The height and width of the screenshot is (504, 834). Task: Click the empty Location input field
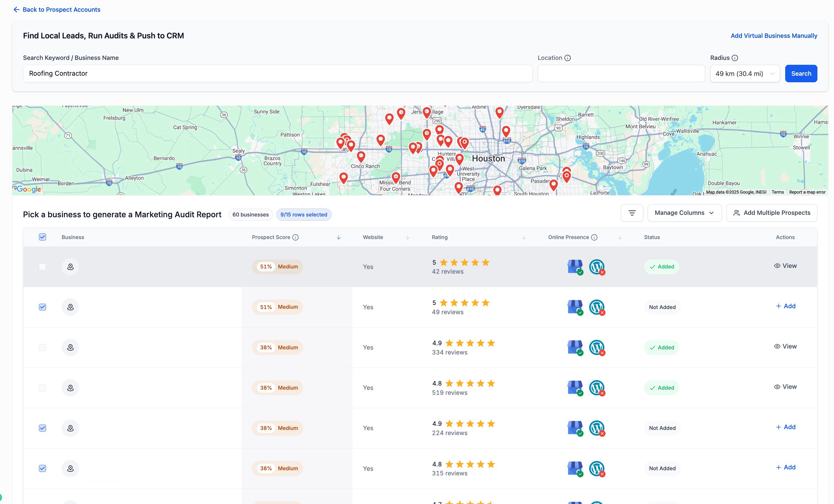(621, 74)
